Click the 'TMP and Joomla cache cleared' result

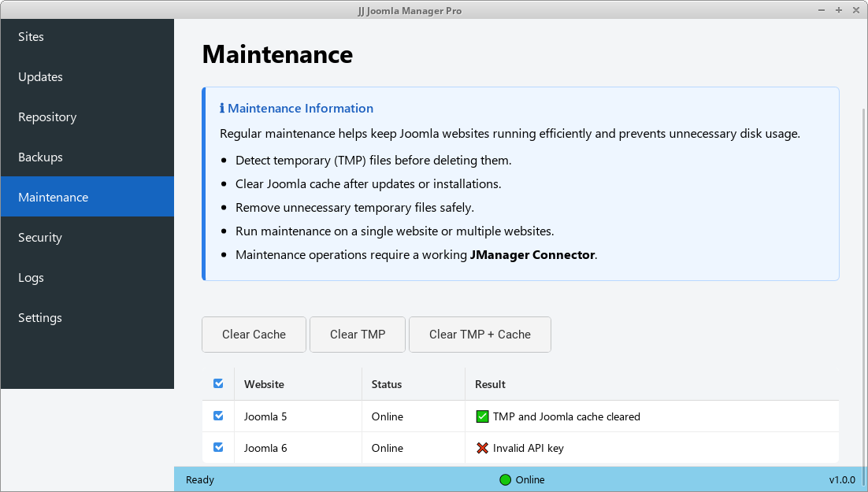566,416
